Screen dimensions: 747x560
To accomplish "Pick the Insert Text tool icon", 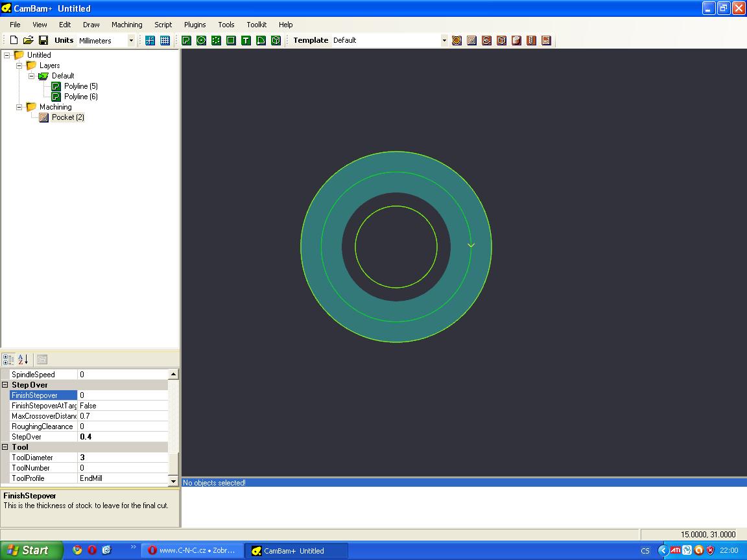I will [246, 40].
